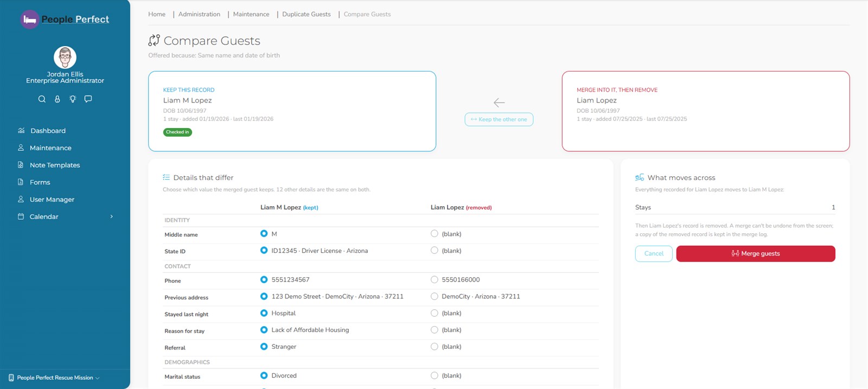
Task: Click the Dashboard icon in the sidebar
Action: [21, 131]
